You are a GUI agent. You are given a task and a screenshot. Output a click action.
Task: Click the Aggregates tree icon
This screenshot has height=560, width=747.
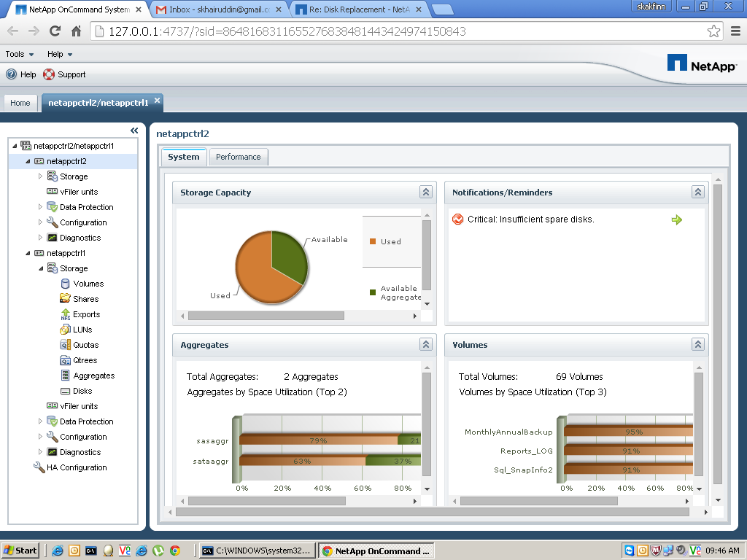(x=66, y=376)
